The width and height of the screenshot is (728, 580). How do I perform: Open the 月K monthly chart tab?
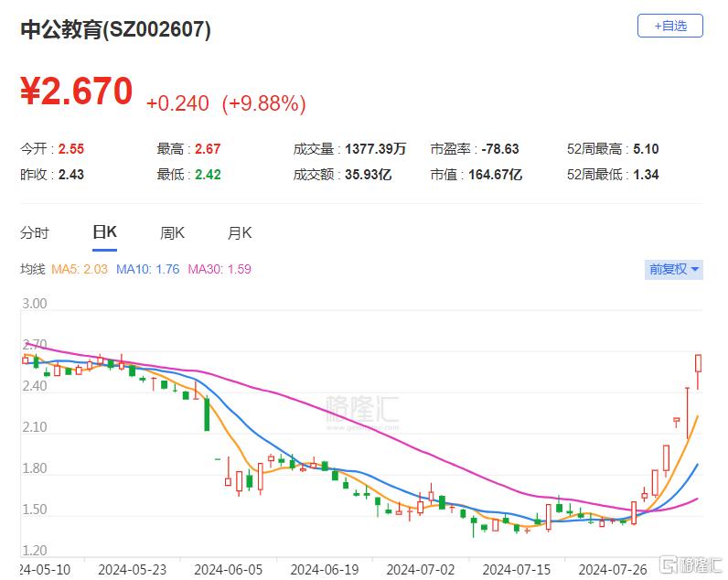pyautogui.click(x=240, y=232)
